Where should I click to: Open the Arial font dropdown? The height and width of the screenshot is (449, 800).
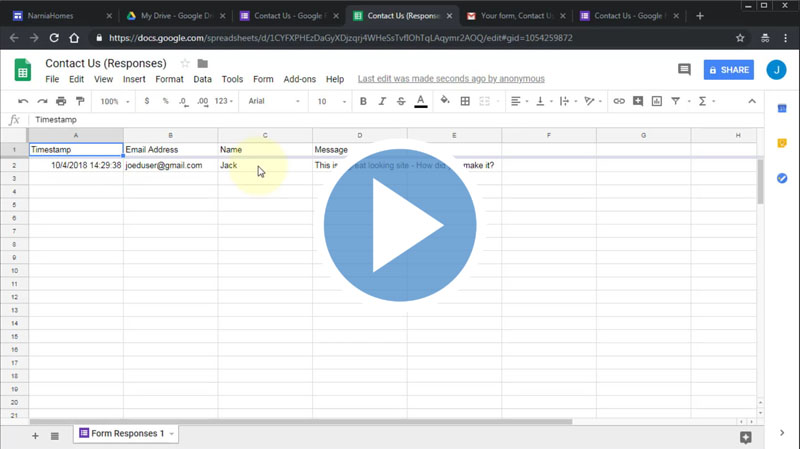pos(273,101)
